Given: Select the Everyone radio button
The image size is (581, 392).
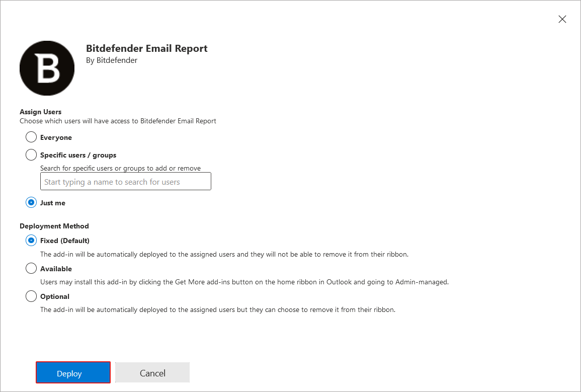Looking at the screenshot, I should 31,137.
